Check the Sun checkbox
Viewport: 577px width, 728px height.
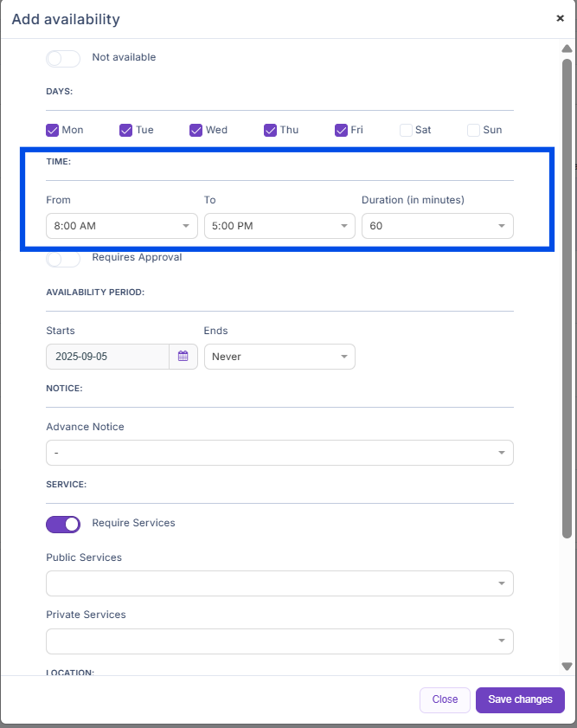pyautogui.click(x=473, y=130)
